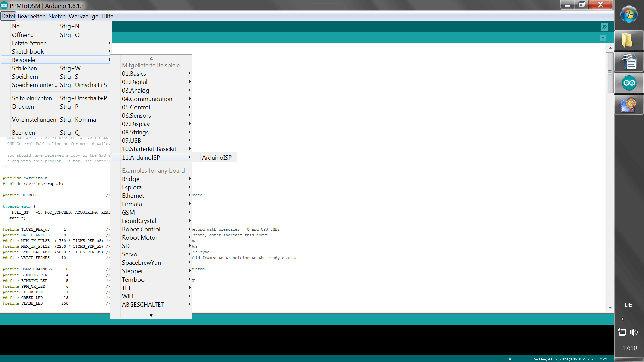Open the Serial Monitor magnifier icon
Viewport: 644px width, 362px height.
coord(605,27)
